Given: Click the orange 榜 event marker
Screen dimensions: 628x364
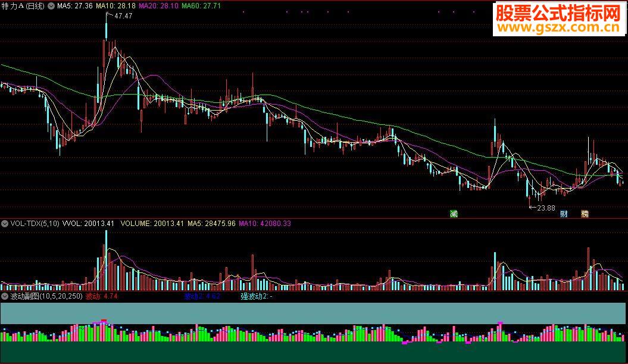Looking at the screenshot, I should [585, 214].
